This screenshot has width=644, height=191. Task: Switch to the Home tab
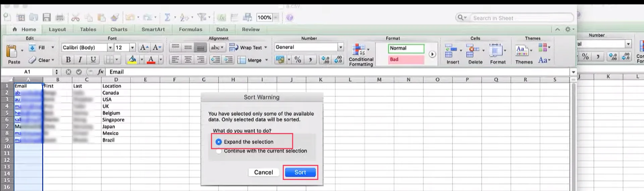point(24,29)
